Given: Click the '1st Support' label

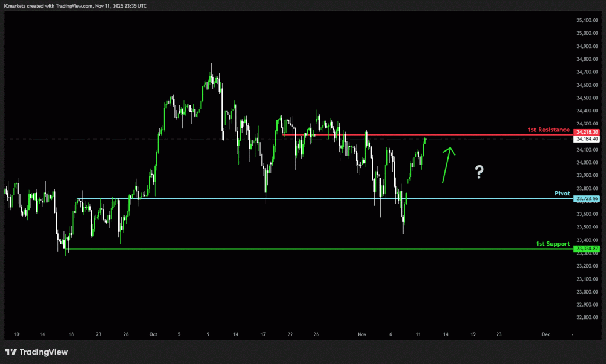Looking at the screenshot, I should tap(553, 243).
